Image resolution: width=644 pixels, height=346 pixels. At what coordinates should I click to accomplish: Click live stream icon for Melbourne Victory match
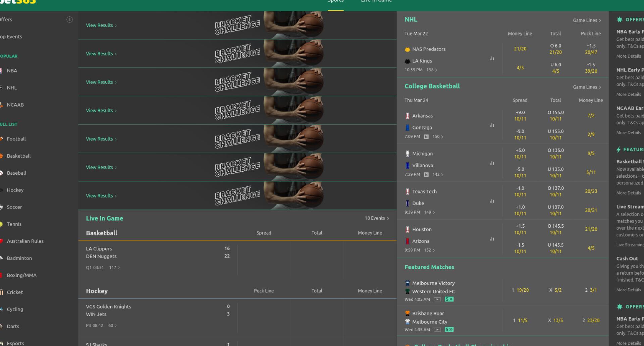[437, 299]
